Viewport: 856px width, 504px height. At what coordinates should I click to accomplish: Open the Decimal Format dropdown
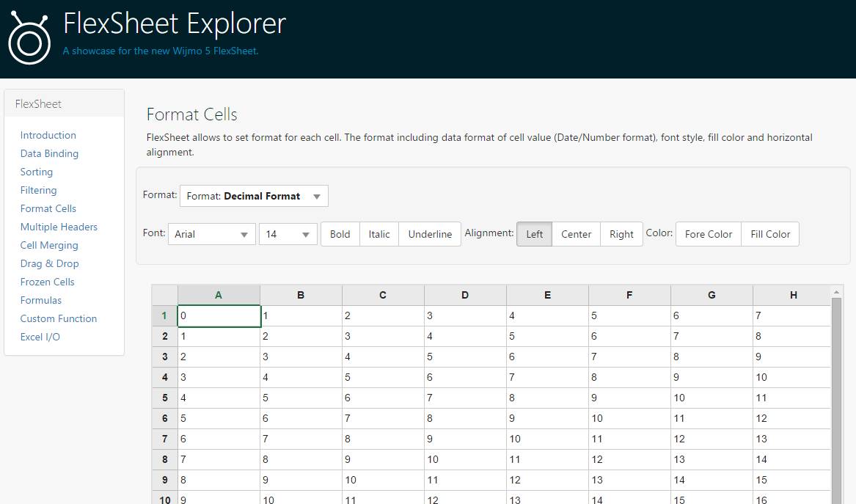pyautogui.click(x=254, y=196)
